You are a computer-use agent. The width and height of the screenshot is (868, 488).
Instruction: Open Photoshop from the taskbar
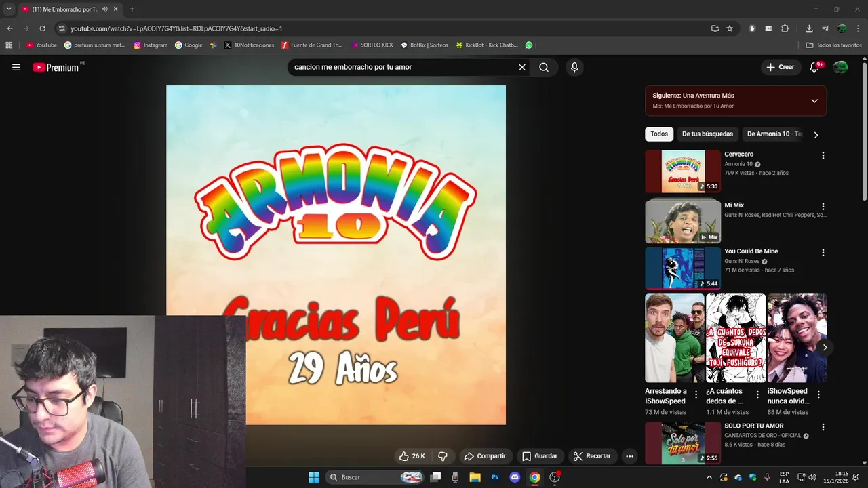(x=495, y=477)
